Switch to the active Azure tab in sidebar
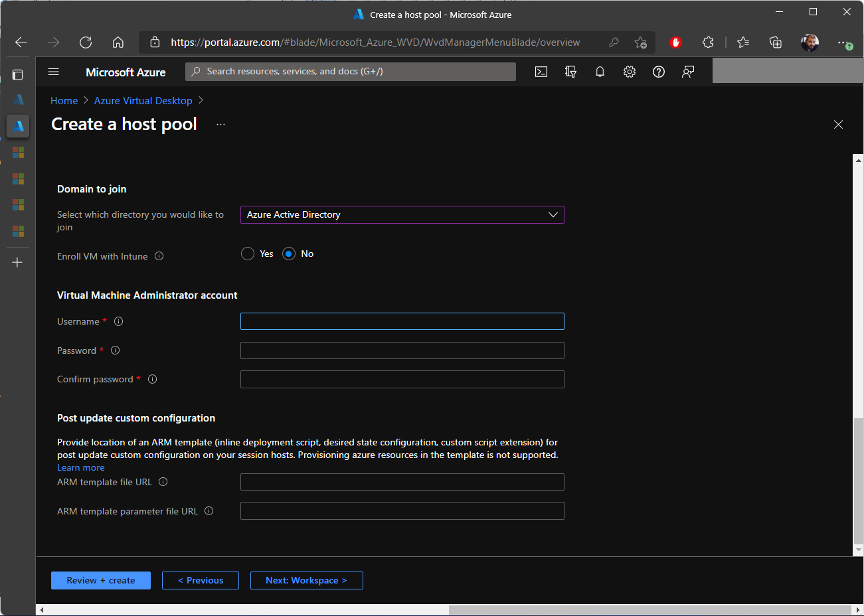 (x=18, y=125)
